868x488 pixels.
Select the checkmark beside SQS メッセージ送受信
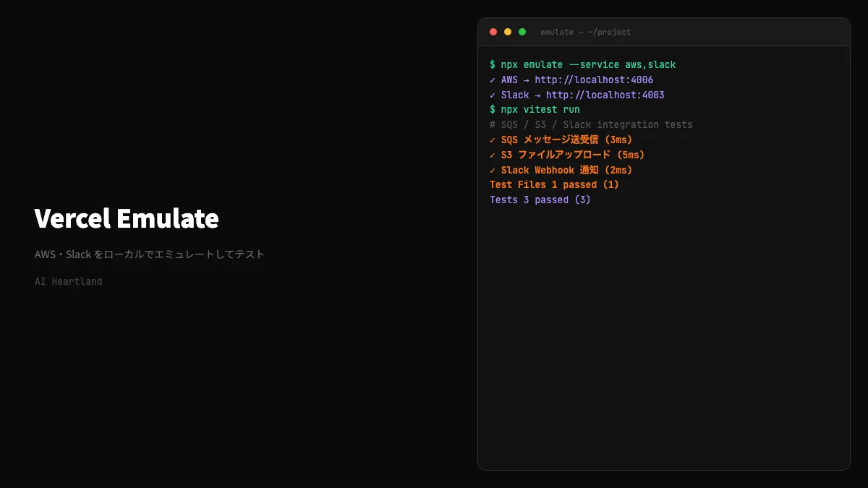(x=493, y=140)
